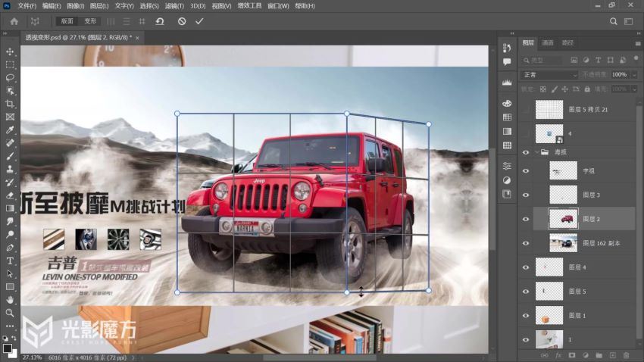The image size is (644, 362).
Task: Select the Hand tool
Action: point(10,300)
